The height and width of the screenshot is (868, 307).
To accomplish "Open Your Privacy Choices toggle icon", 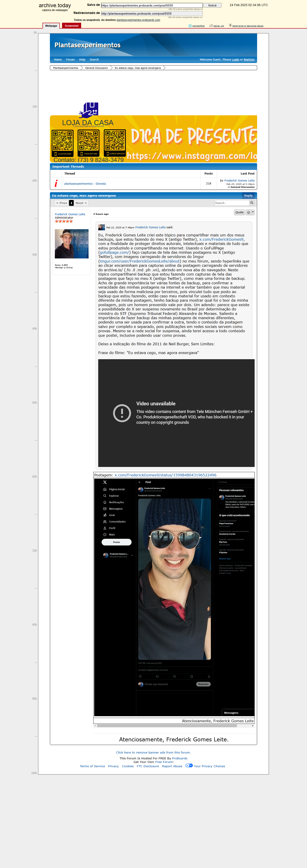I will [x=189, y=766].
